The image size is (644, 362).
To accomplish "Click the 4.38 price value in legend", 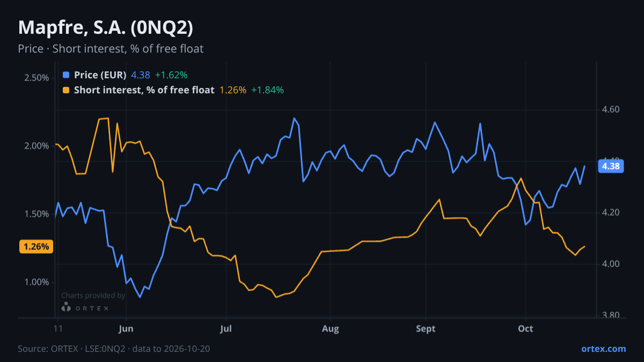I will (x=141, y=75).
